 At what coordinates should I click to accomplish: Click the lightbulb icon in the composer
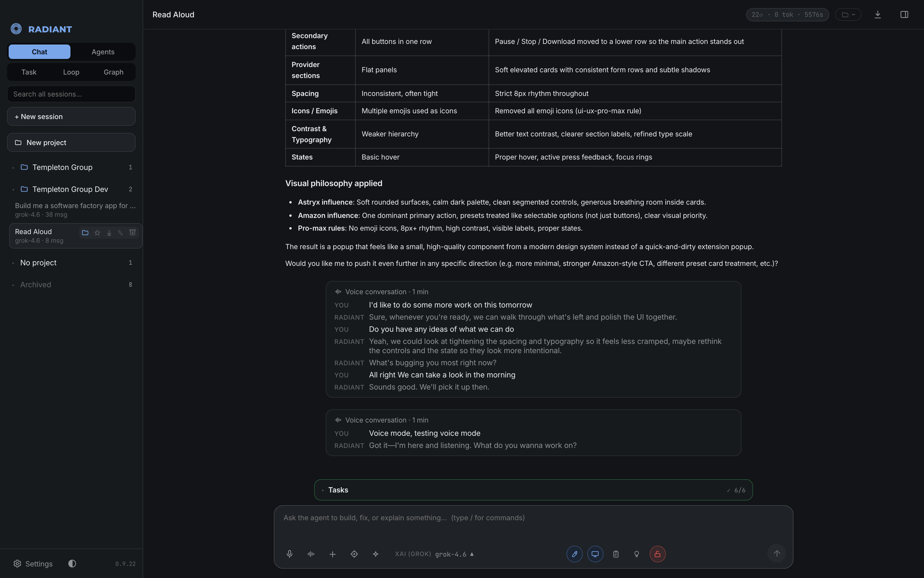pos(636,554)
